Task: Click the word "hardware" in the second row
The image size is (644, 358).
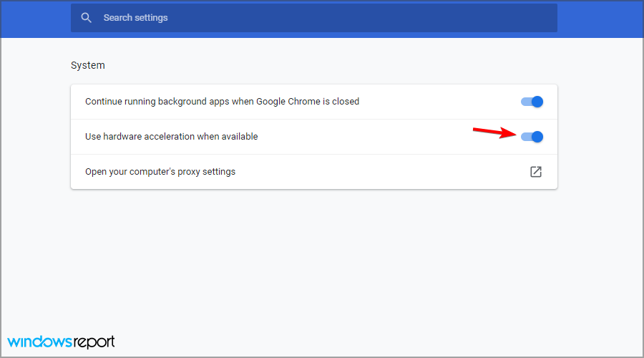Action: point(122,137)
